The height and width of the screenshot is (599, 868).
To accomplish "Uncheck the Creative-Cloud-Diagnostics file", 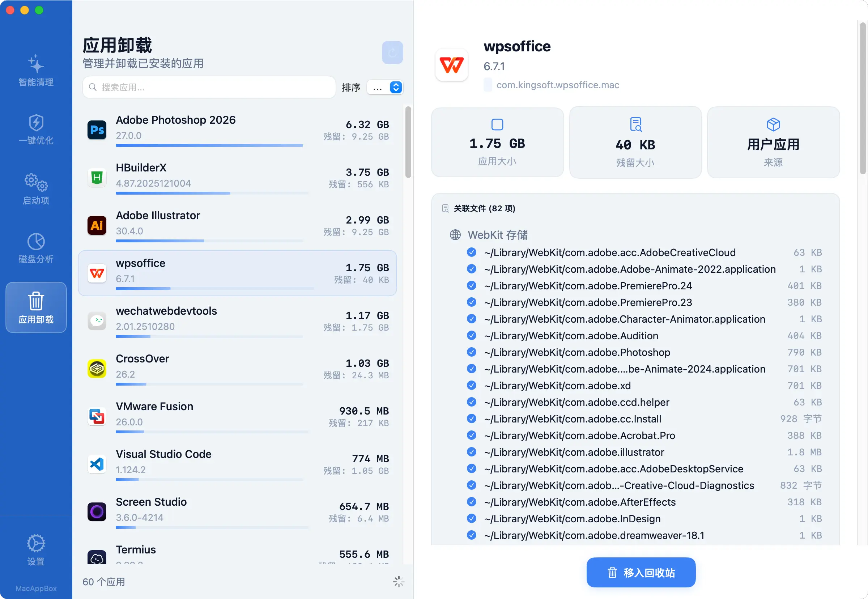I will (471, 485).
